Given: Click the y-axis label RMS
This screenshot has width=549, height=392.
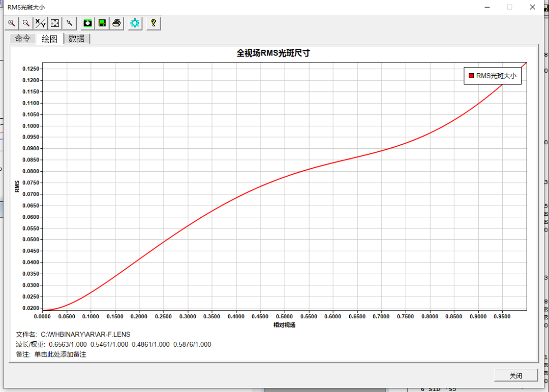Looking at the screenshot, I should pyautogui.click(x=17, y=186).
